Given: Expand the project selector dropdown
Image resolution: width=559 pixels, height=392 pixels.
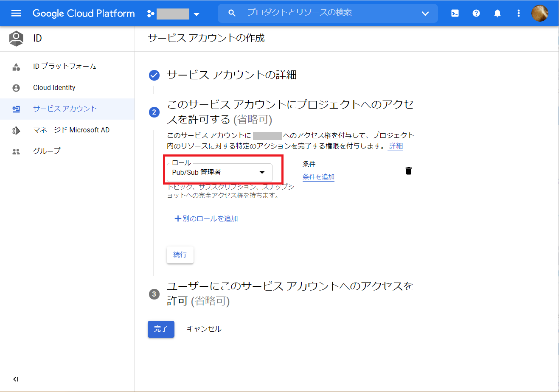Looking at the screenshot, I should pos(196,13).
